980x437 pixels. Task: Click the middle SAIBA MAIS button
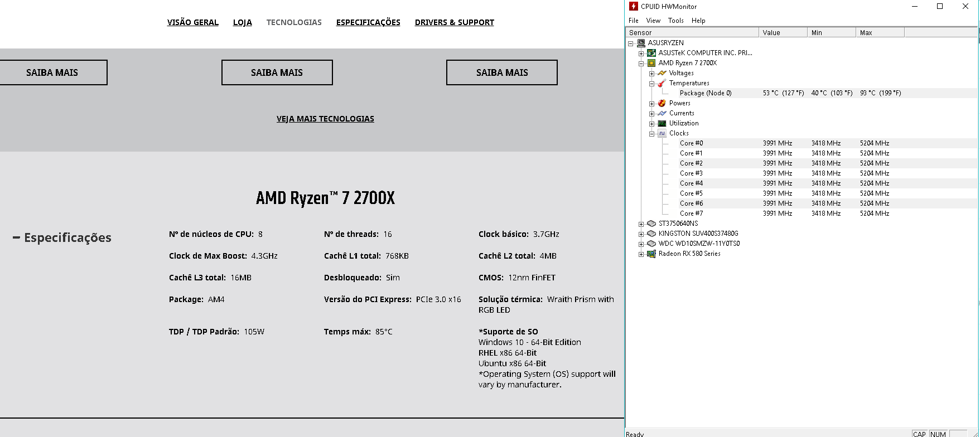pyautogui.click(x=277, y=72)
